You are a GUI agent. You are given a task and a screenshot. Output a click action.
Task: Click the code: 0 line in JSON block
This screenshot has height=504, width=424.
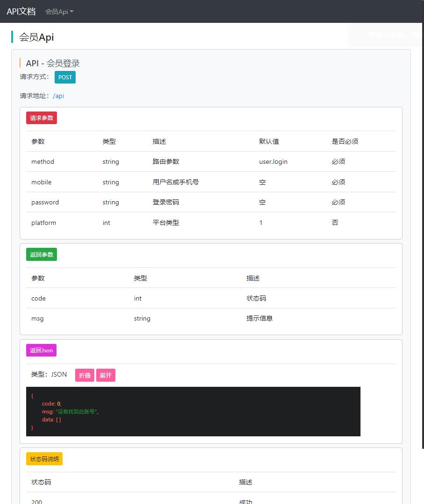coord(51,404)
